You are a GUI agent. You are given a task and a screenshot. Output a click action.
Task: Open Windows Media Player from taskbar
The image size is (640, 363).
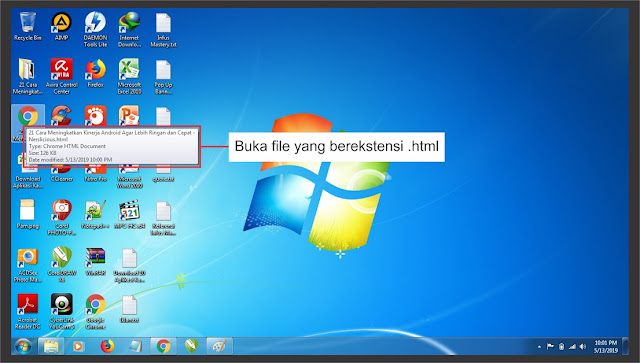click(78, 347)
